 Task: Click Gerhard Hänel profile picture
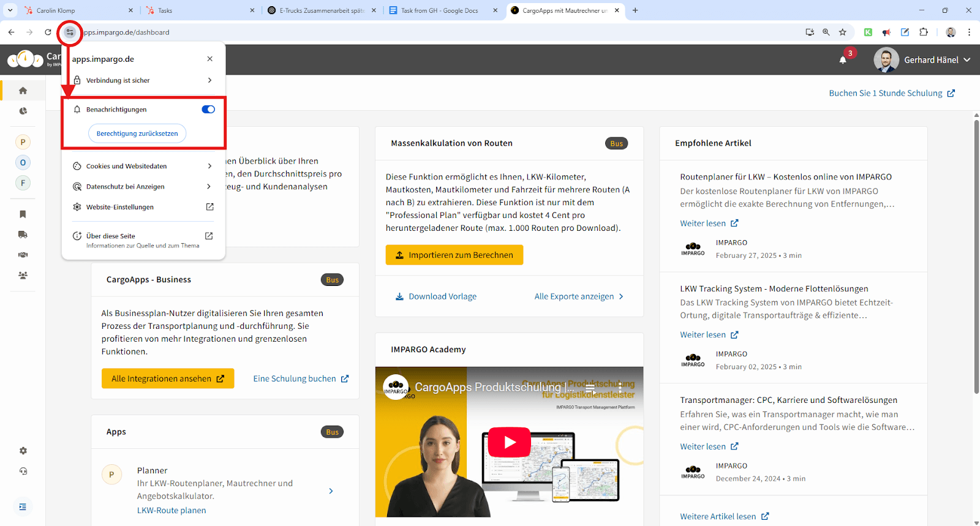(x=886, y=60)
